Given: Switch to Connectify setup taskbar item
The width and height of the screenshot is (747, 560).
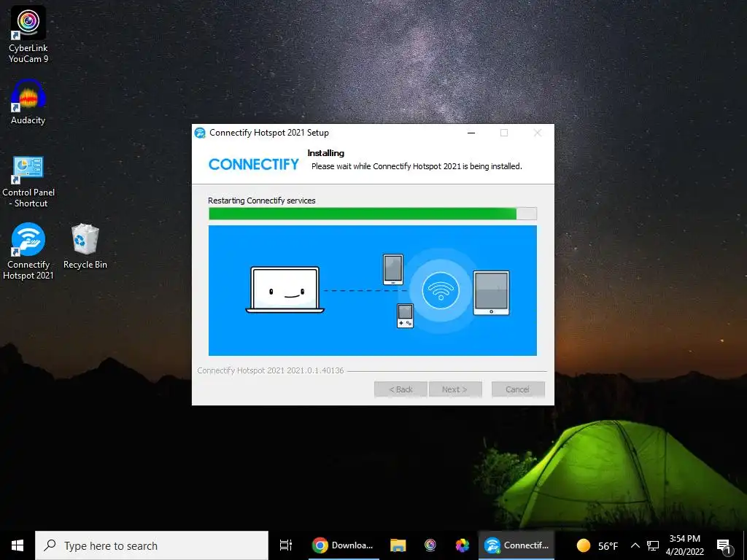Looking at the screenshot, I should pyautogui.click(x=516, y=545).
